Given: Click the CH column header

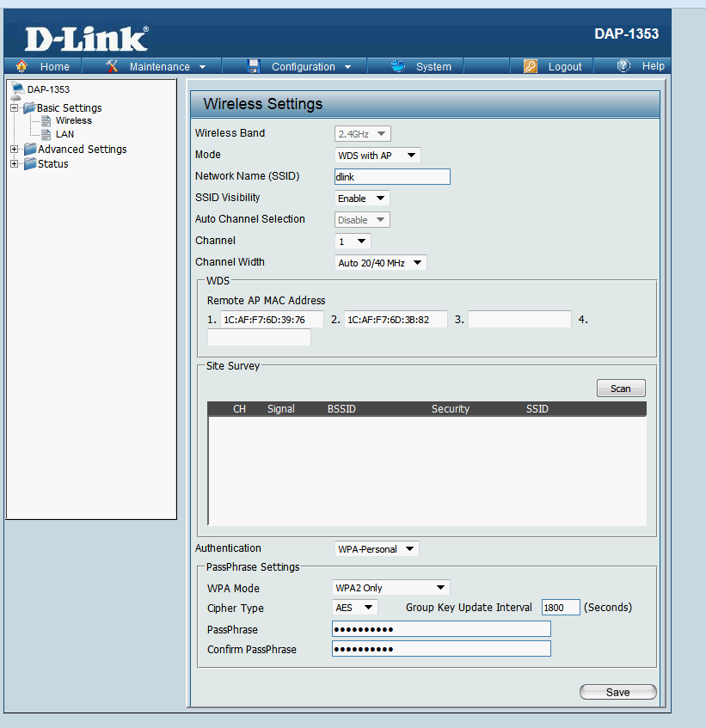Looking at the screenshot, I should (x=239, y=408).
